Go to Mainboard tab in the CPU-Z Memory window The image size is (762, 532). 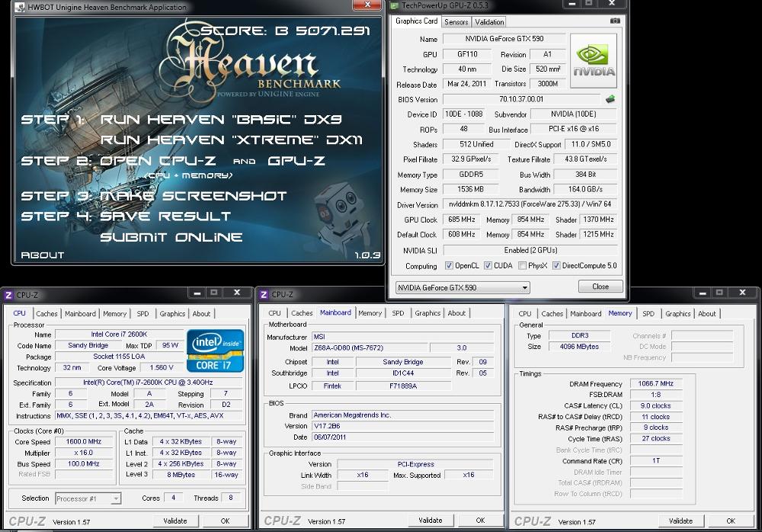(x=585, y=314)
